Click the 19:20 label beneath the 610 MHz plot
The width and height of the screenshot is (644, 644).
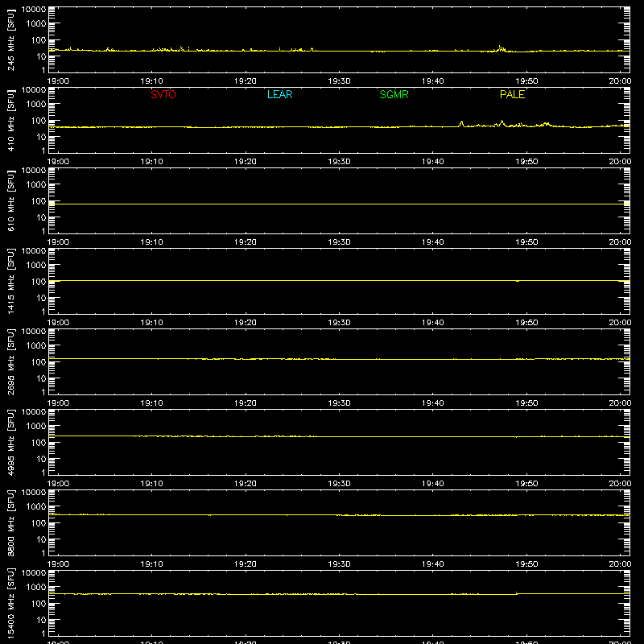coord(246,242)
